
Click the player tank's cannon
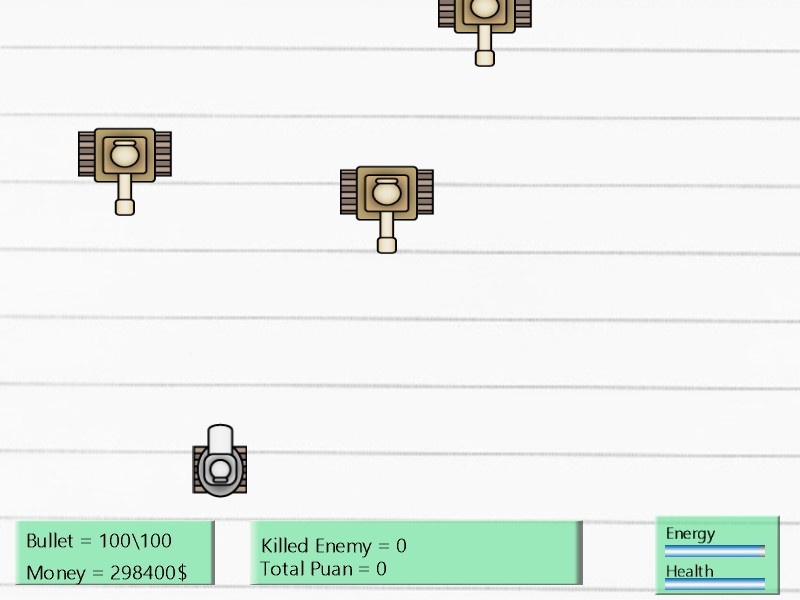(x=219, y=440)
